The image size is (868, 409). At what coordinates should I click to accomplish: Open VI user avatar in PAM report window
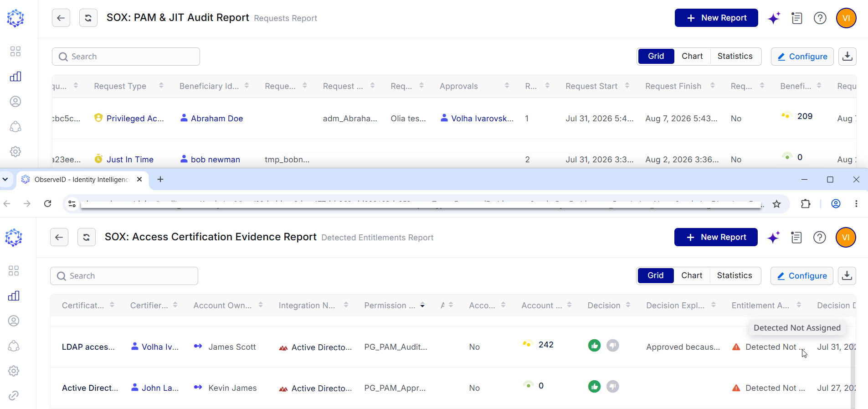pos(846,18)
